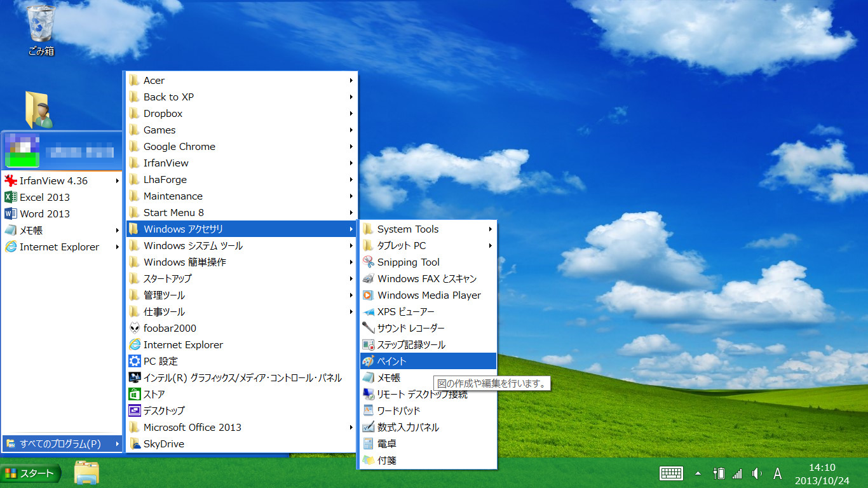
Task: Click the user account picture
Action: [22, 151]
